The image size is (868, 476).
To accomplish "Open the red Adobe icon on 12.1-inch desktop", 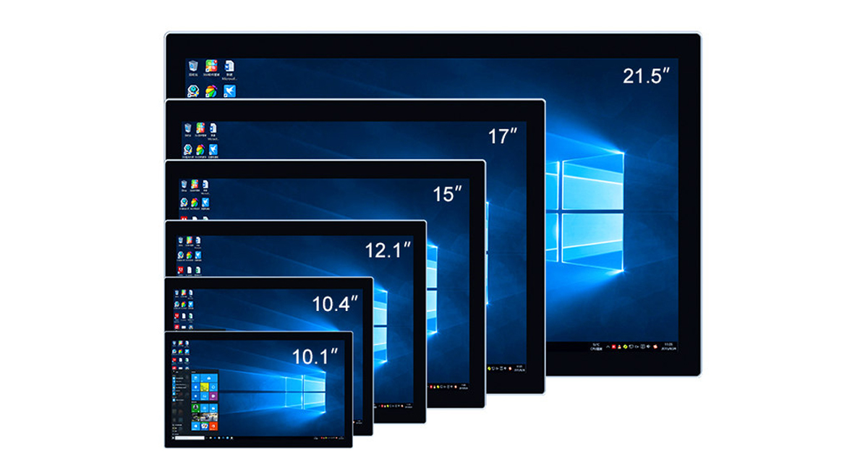I will coord(181,268).
